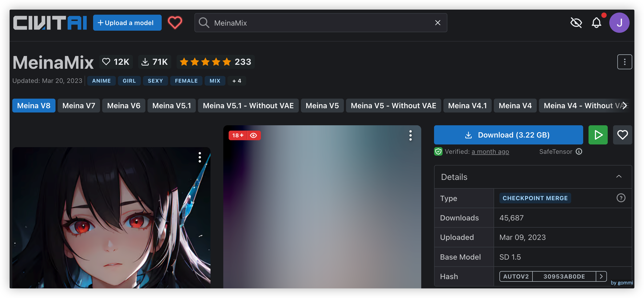Switch to Meina V6 version tab
This screenshot has width=644, height=298.
(x=124, y=106)
